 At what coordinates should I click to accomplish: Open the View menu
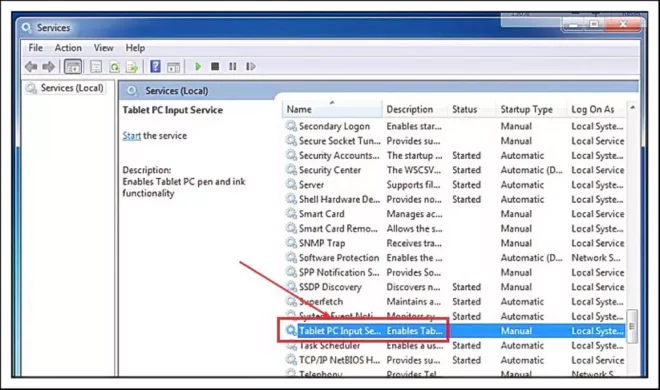[103, 48]
